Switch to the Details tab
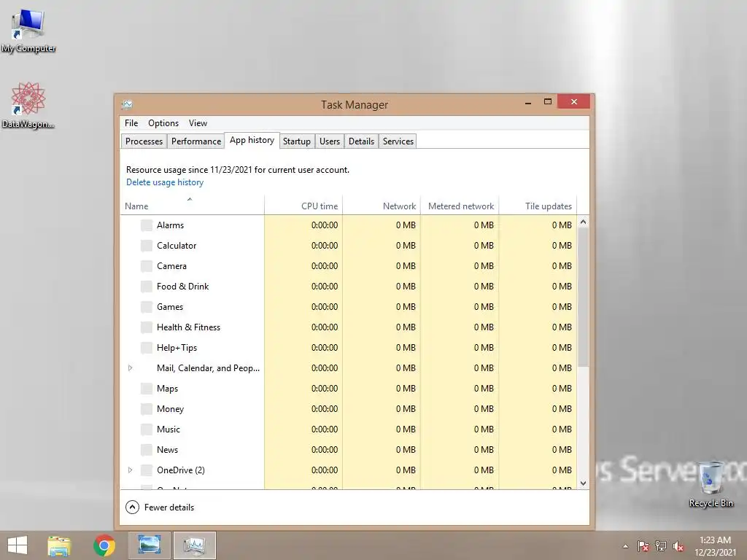This screenshot has height=560, width=747. pyautogui.click(x=361, y=141)
